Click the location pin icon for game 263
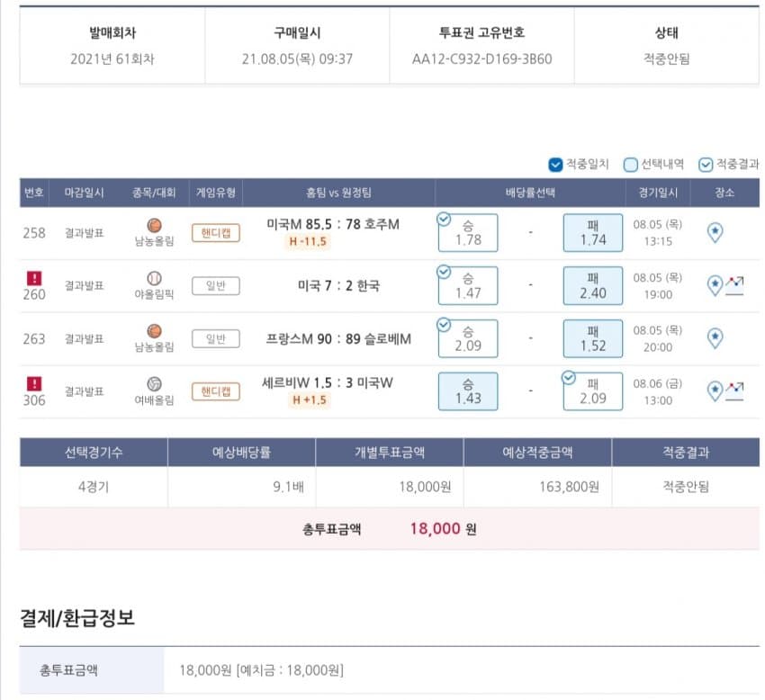765x700 pixels. pyautogui.click(x=715, y=338)
